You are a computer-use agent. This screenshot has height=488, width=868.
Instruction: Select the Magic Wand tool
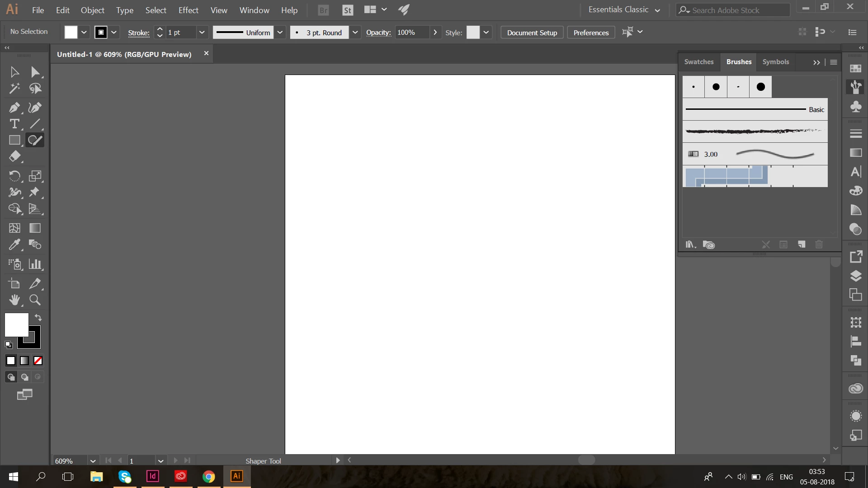pyautogui.click(x=14, y=88)
